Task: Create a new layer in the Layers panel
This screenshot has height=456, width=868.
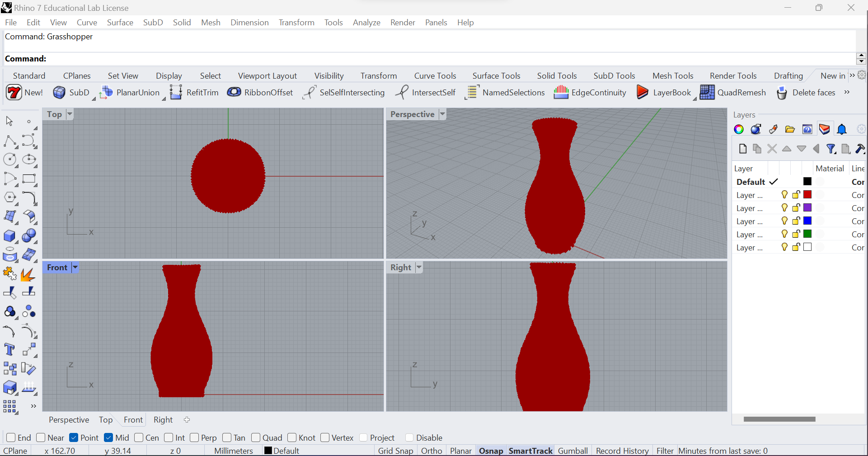Action: click(742, 149)
